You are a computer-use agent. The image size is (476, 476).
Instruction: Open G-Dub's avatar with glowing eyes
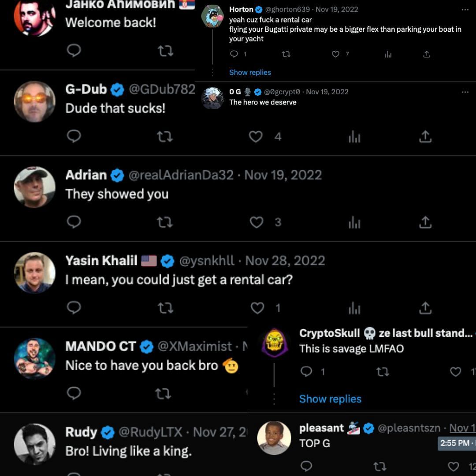tap(35, 101)
